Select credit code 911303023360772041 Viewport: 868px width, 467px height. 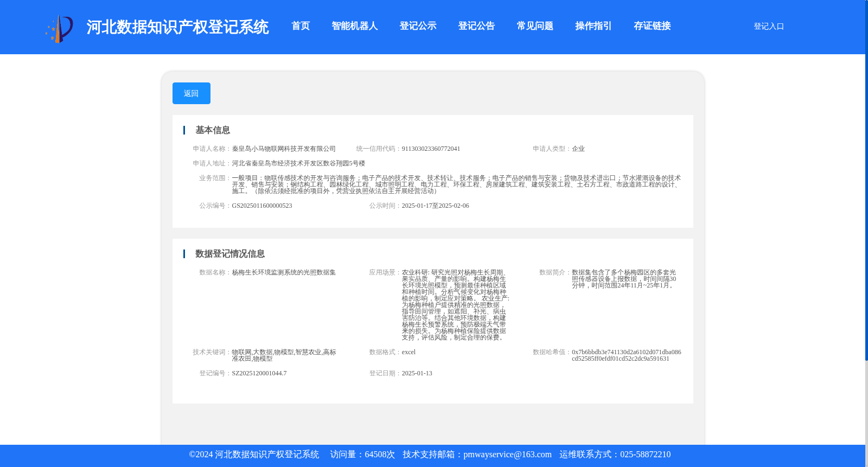click(x=431, y=149)
